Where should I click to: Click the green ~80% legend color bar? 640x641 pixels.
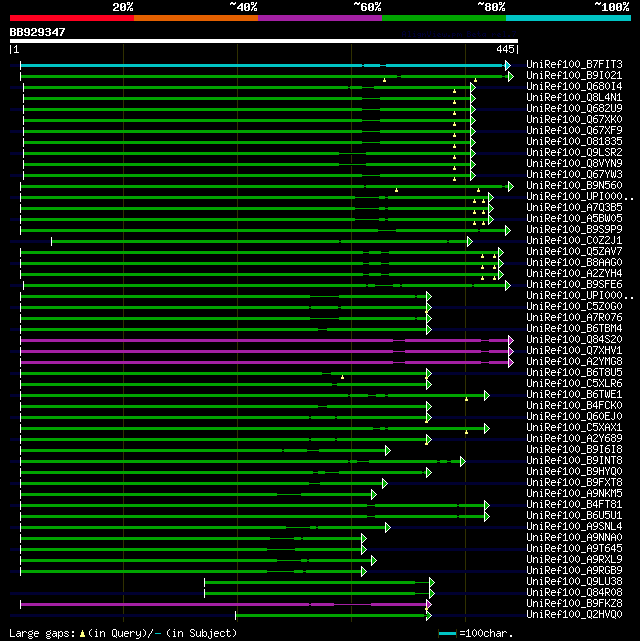(x=444, y=18)
